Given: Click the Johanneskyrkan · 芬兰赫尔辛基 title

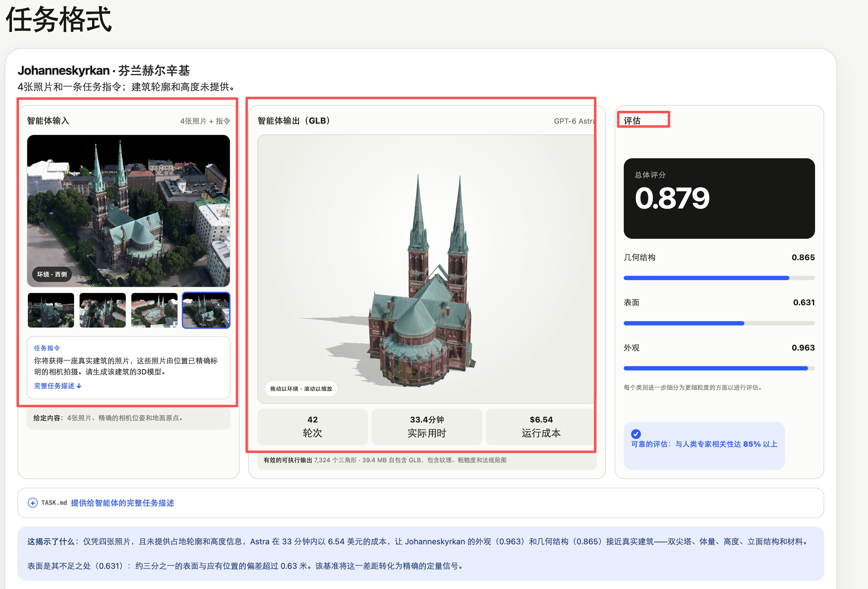Looking at the screenshot, I should tap(103, 70).
